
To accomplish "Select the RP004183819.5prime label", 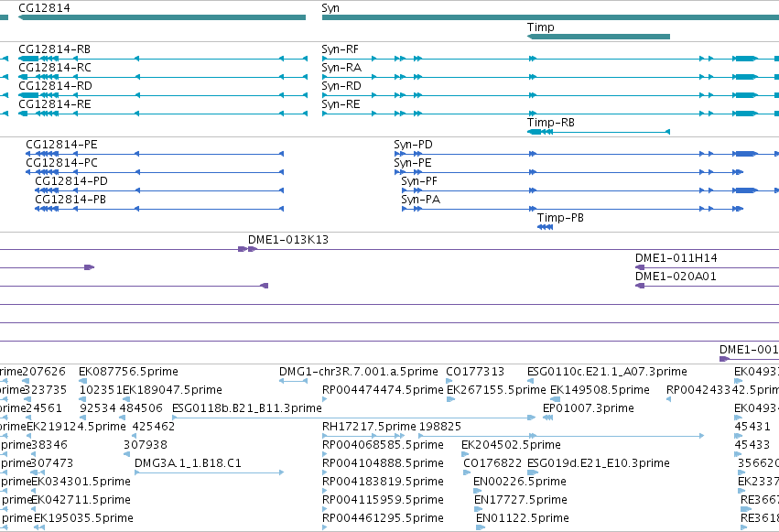I will 383,482.
